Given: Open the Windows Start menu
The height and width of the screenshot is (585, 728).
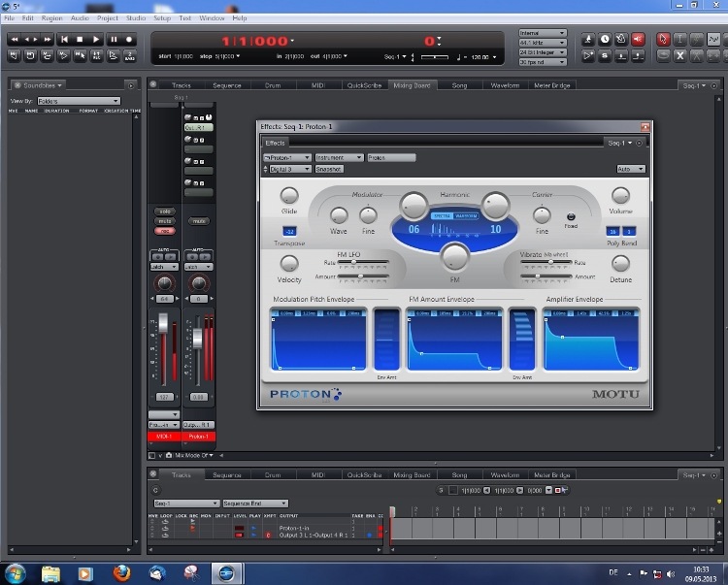Looking at the screenshot, I should [16, 574].
